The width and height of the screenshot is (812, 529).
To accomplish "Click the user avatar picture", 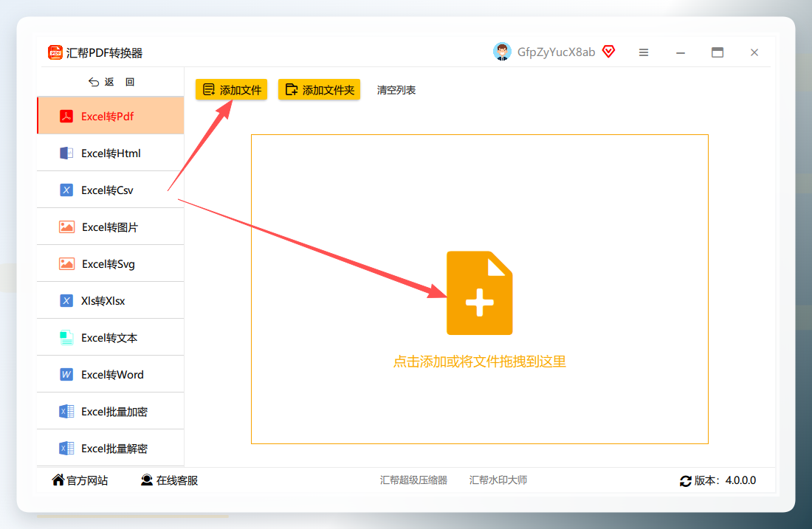I will click(x=502, y=52).
